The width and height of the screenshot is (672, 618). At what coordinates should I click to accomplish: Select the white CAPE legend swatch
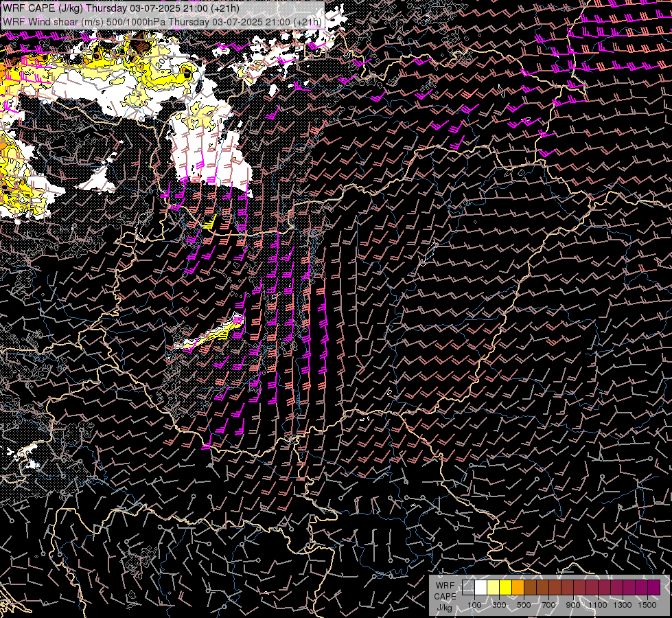[481, 588]
